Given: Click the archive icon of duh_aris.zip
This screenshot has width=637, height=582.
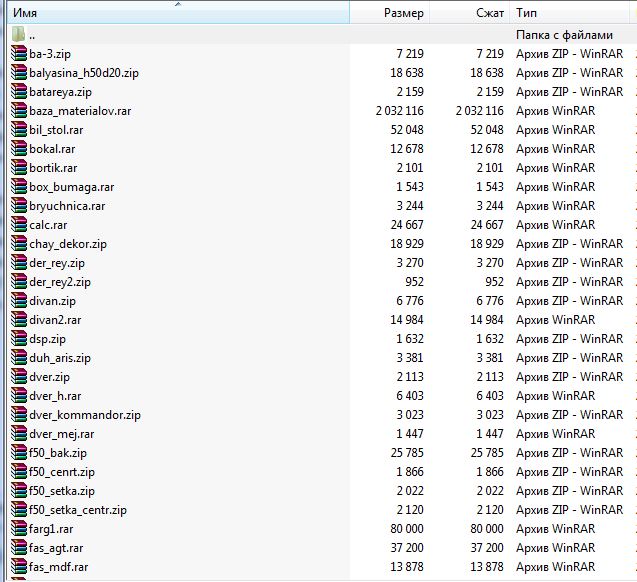Looking at the screenshot, I should coord(19,358).
